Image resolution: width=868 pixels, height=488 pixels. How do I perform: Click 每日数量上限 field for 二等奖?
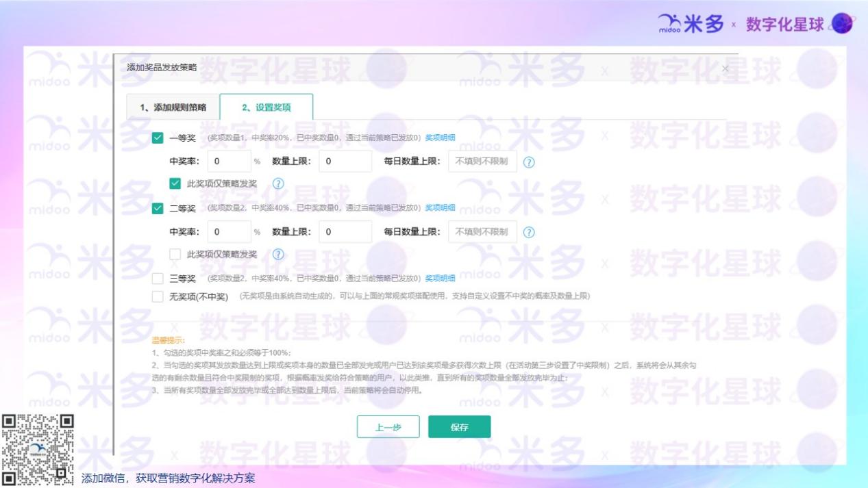tap(482, 232)
